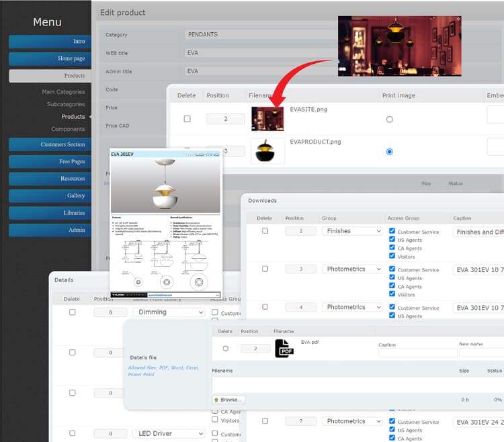Open the Main Categories submenu item

[x=63, y=92]
